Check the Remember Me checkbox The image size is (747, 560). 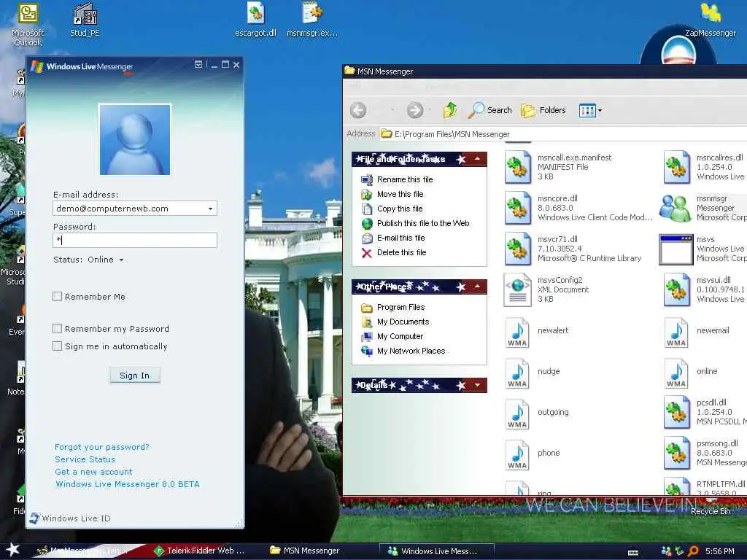coord(57,297)
